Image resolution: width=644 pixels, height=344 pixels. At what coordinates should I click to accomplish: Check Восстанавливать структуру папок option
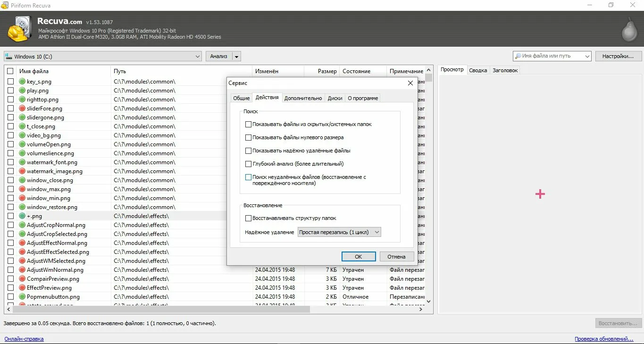coord(248,218)
